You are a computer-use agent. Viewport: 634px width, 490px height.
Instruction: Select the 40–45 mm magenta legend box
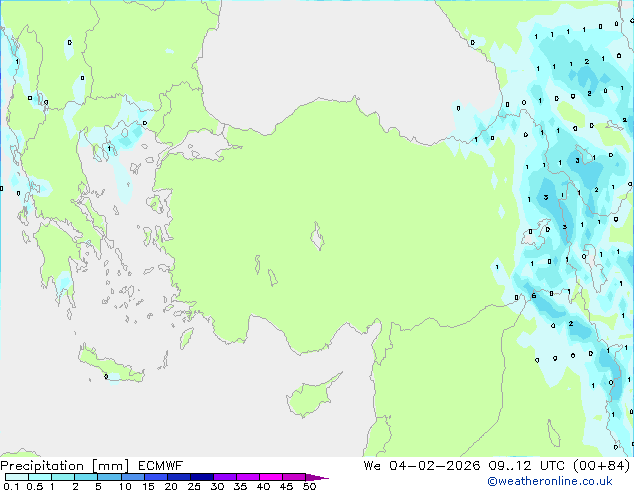(271, 477)
